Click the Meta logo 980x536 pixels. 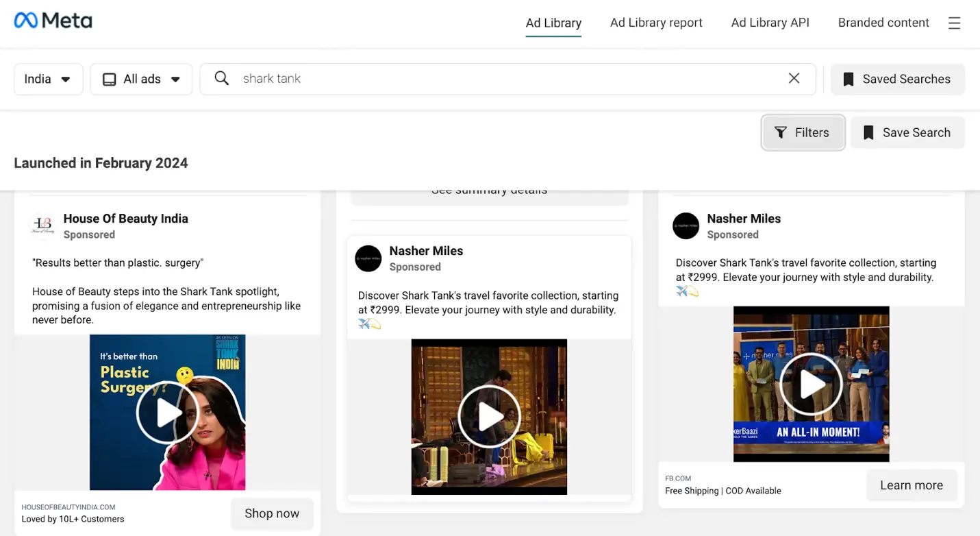pyautogui.click(x=53, y=21)
